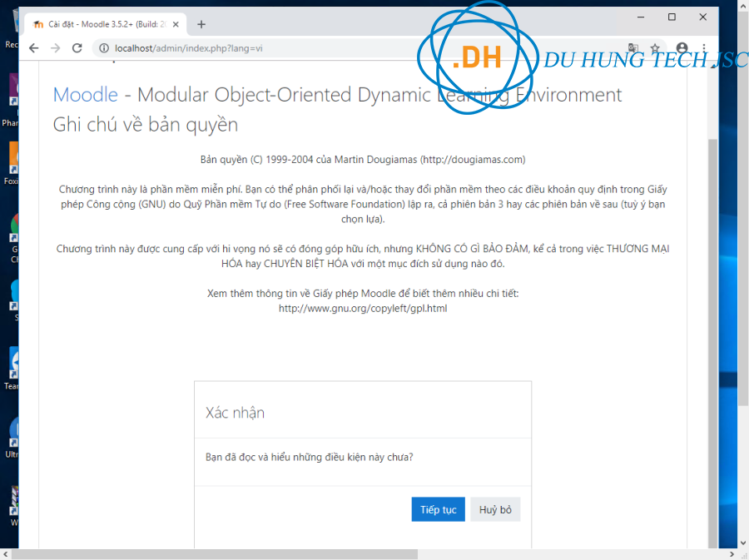Viewport: 749px width, 560px height.
Task: Open a new tab with plus button
Action: (201, 24)
